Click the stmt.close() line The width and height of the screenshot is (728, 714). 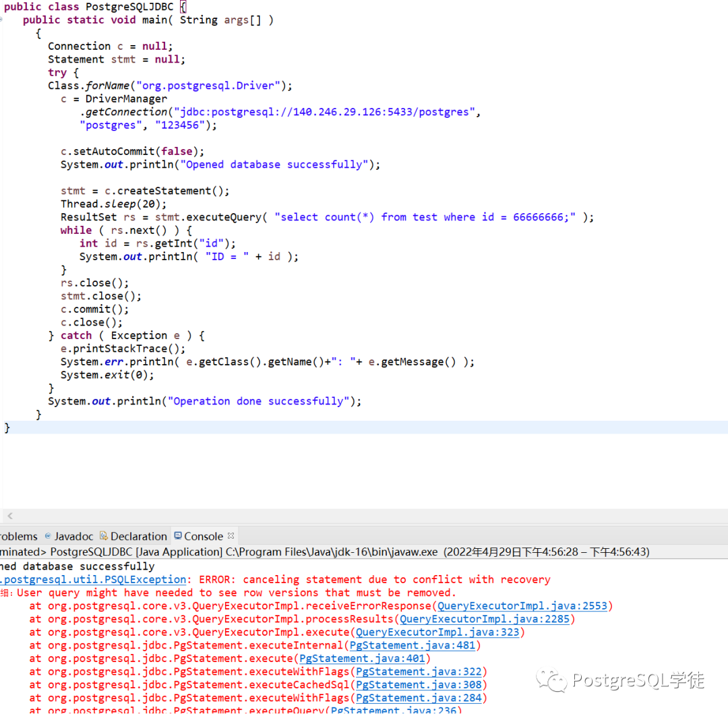click(100, 296)
